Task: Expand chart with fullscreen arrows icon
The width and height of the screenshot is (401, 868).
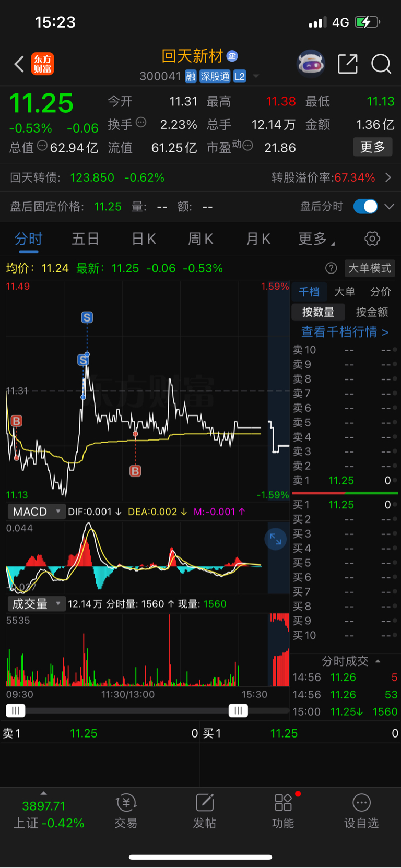Action: (x=275, y=540)
